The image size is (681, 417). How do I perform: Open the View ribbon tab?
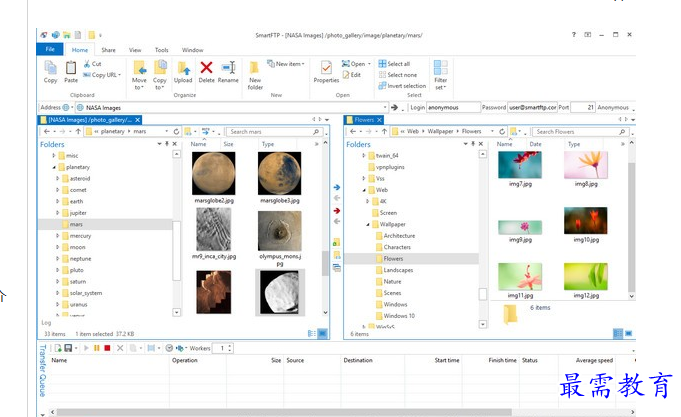134,50
